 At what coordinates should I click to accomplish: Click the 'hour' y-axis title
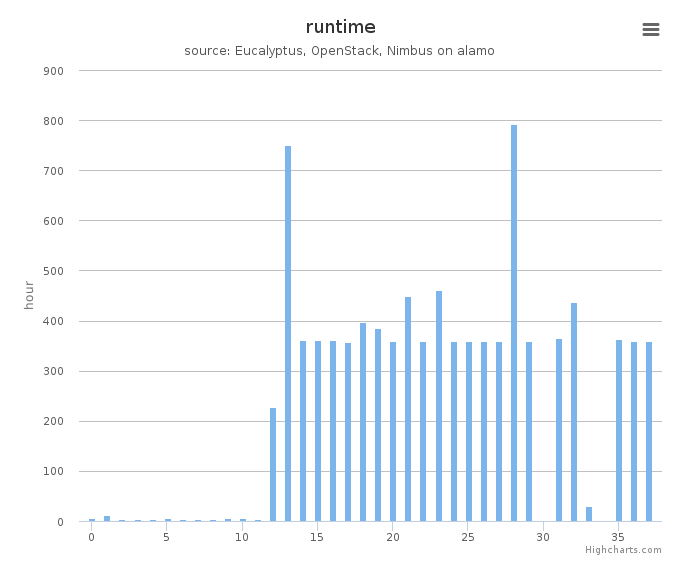[29, 295]
